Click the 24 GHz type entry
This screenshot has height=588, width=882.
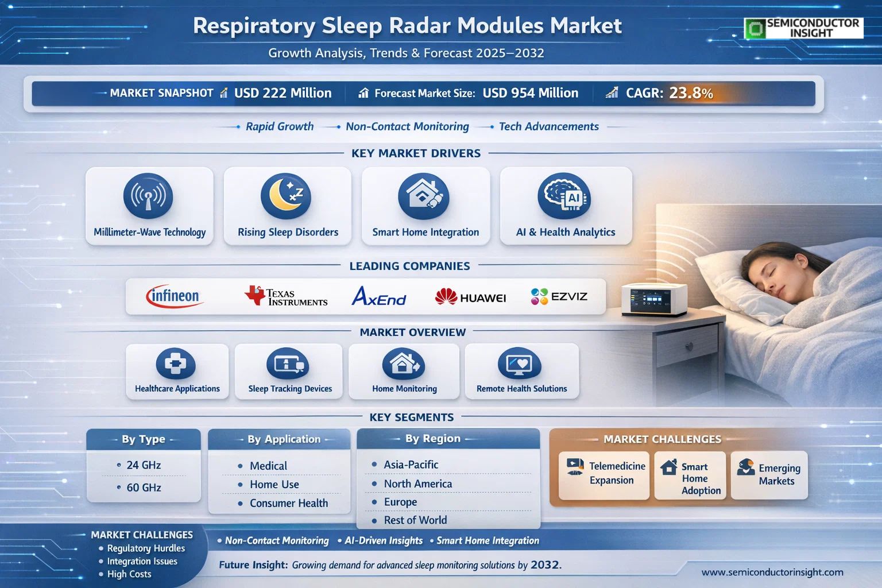[x=144, y=465]
